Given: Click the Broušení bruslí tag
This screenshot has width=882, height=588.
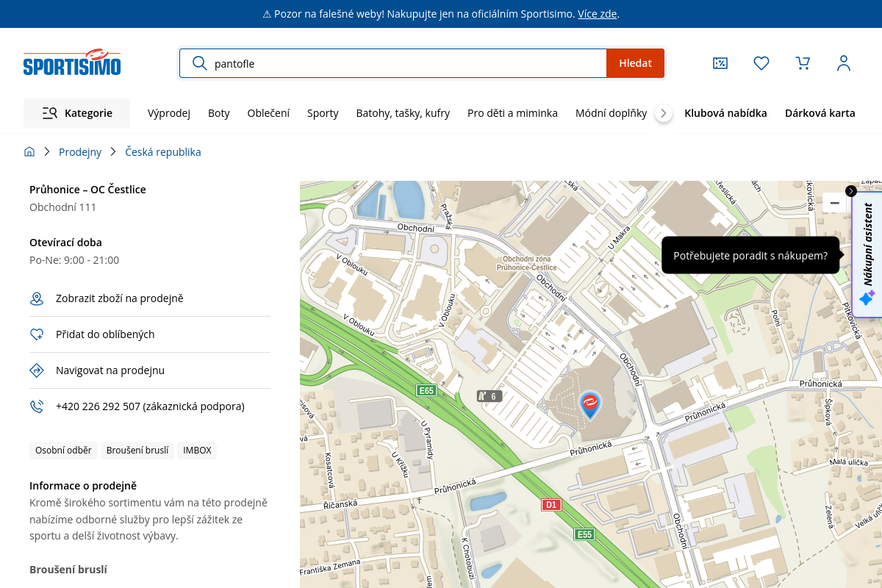Looking at the screenshot, I should (x=137, y=451).
